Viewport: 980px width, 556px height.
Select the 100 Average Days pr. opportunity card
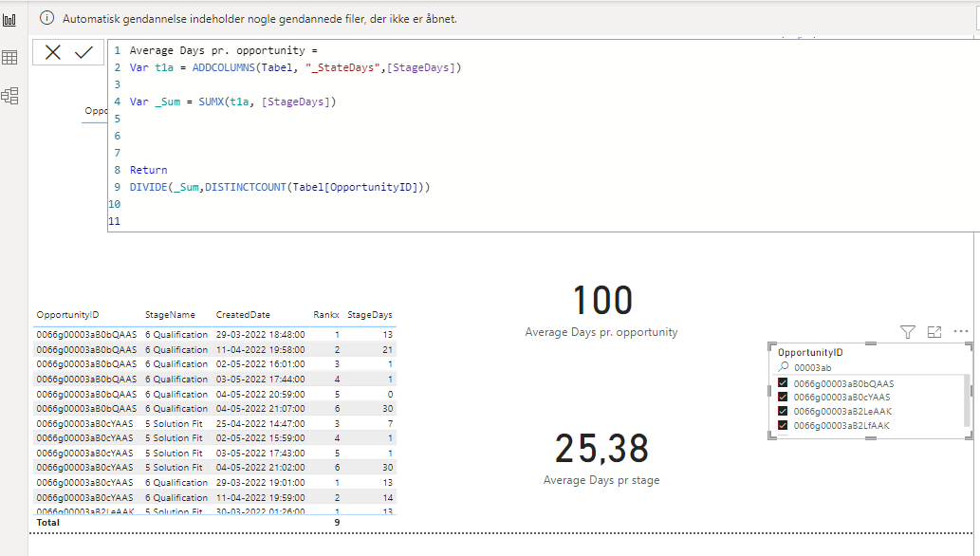coord(601,310)
